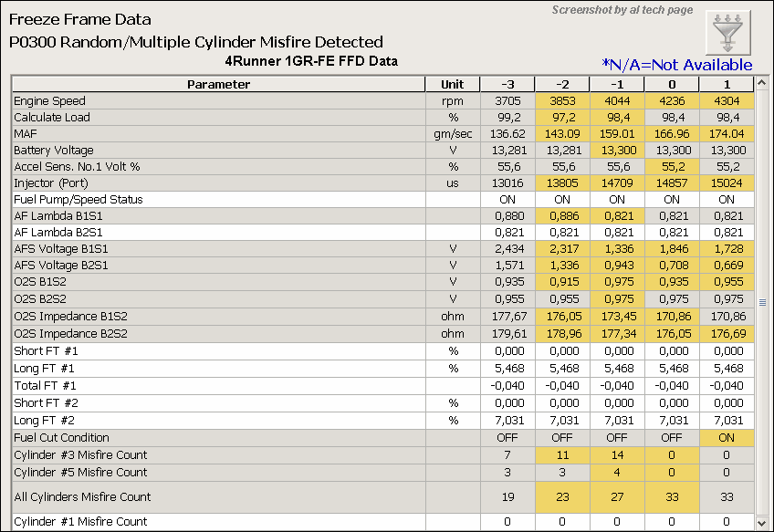
Task: Click the highlighted ON fuel cut value
Action: pyautogui.click(x=727, y=438)
